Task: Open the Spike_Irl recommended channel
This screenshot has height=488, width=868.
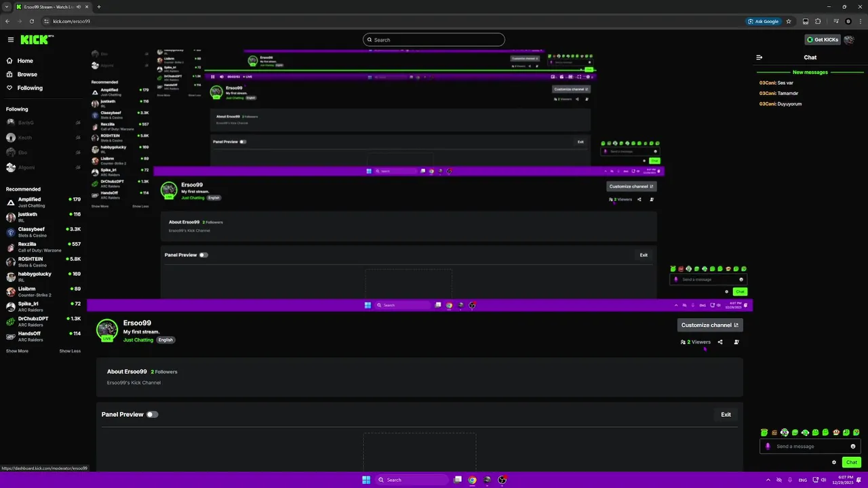Action: click(43, 306)
